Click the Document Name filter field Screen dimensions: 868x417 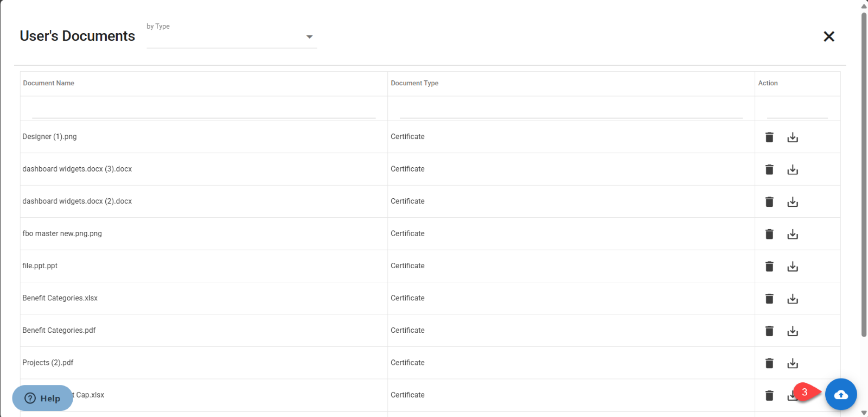(203, 110)
